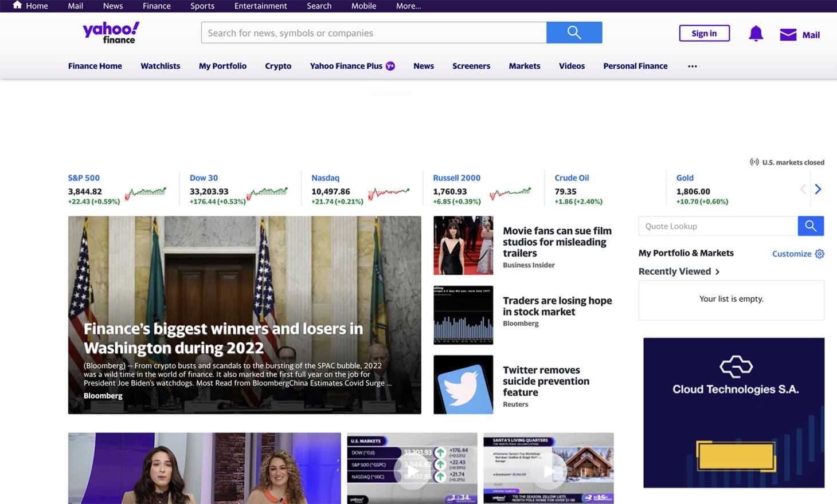This screenshot has height=504, width=837.
Task: Play the U.S. Markets video
Action: [412, 471]
